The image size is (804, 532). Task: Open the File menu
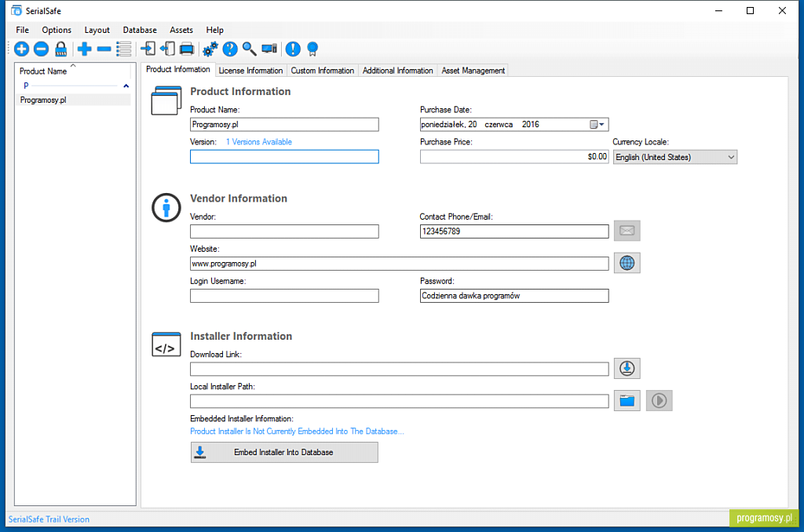[23, 30]
